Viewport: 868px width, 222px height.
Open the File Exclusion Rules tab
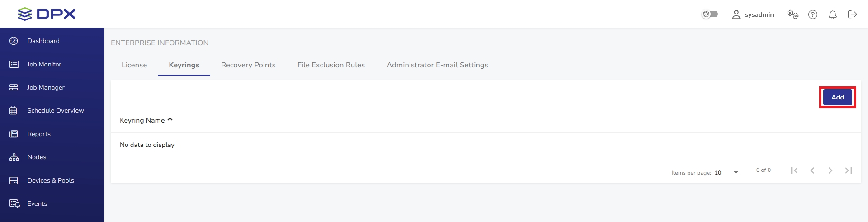331,65
